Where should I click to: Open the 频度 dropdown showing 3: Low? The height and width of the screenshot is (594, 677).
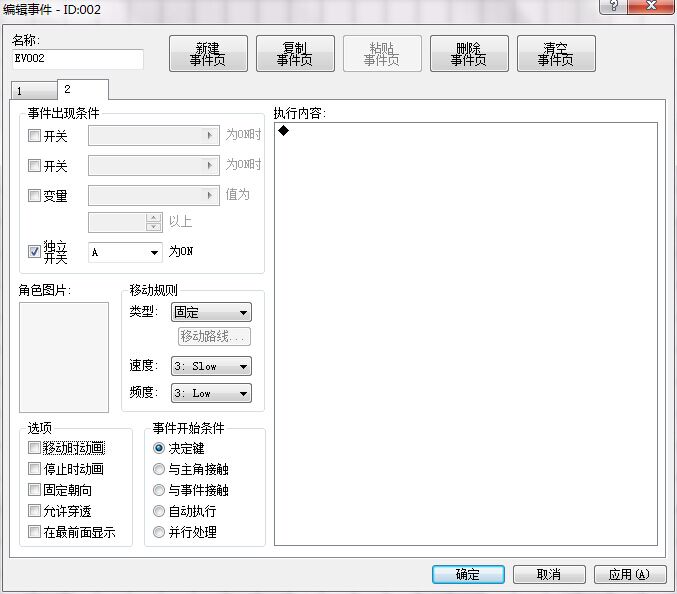coord(211,393)
